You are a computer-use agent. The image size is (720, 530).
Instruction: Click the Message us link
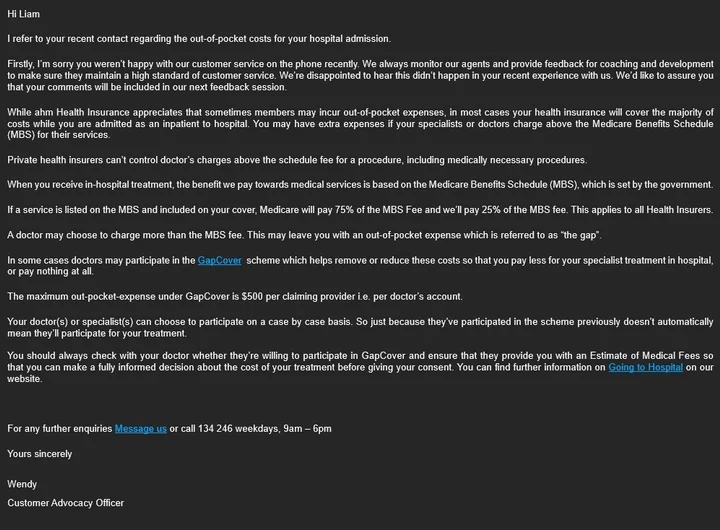[x=140, y=429]
